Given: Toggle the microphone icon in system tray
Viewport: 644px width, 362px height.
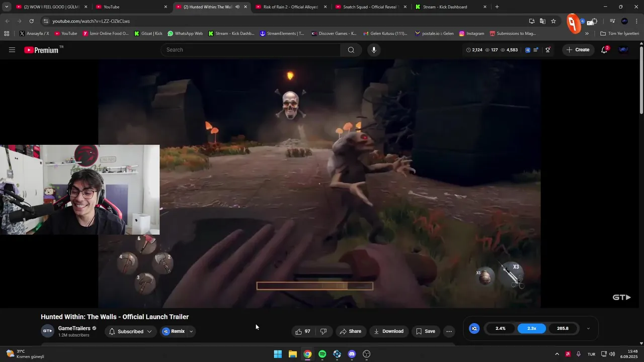Looking at the screenshot, I should tap(579, 354).
